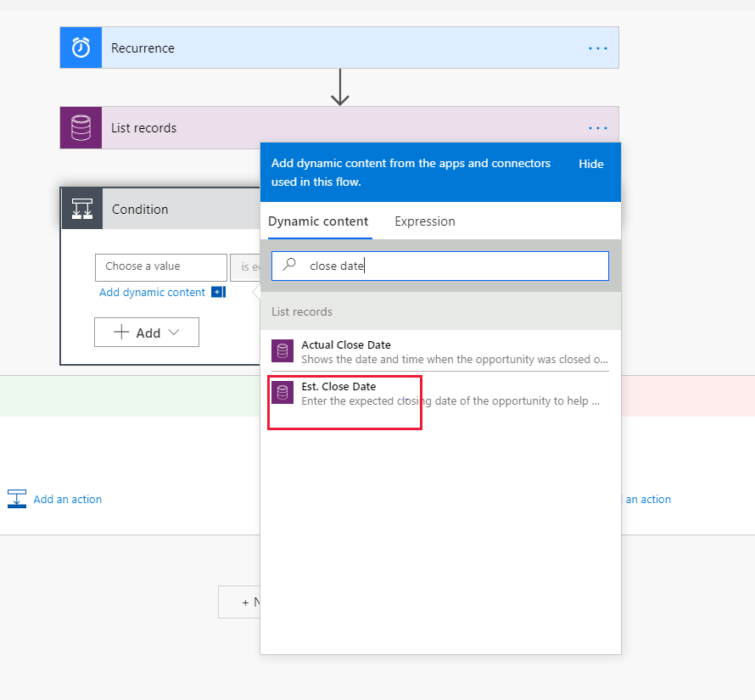Switch to the Dynamic content tab
This screenshot has height=700, width=755.
click(318, 221)
